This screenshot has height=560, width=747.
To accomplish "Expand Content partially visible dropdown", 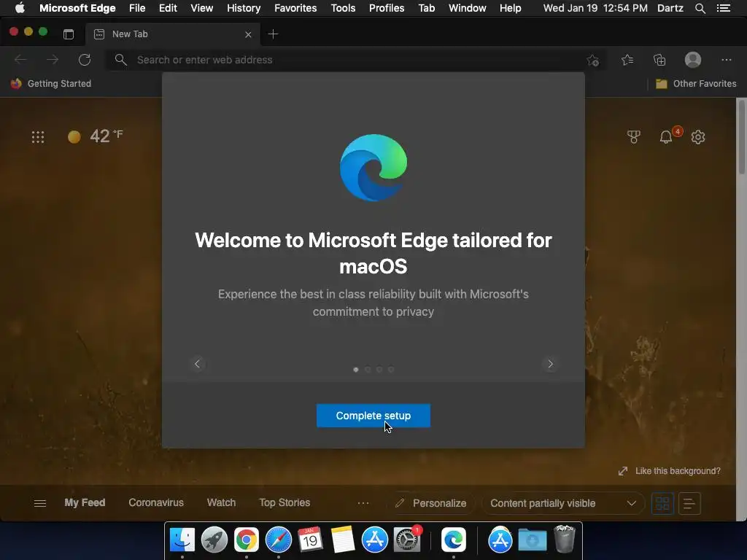I will pyautogui.click(x=563, y=503).
